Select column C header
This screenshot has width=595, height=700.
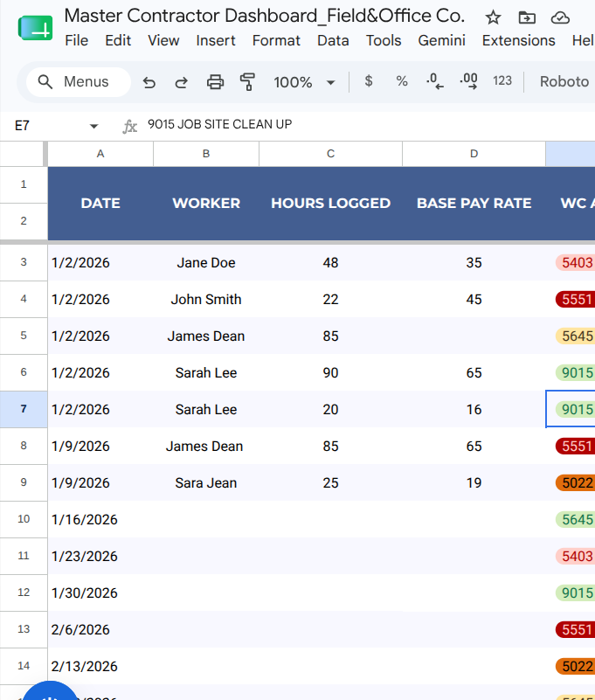tap(331, 154)
